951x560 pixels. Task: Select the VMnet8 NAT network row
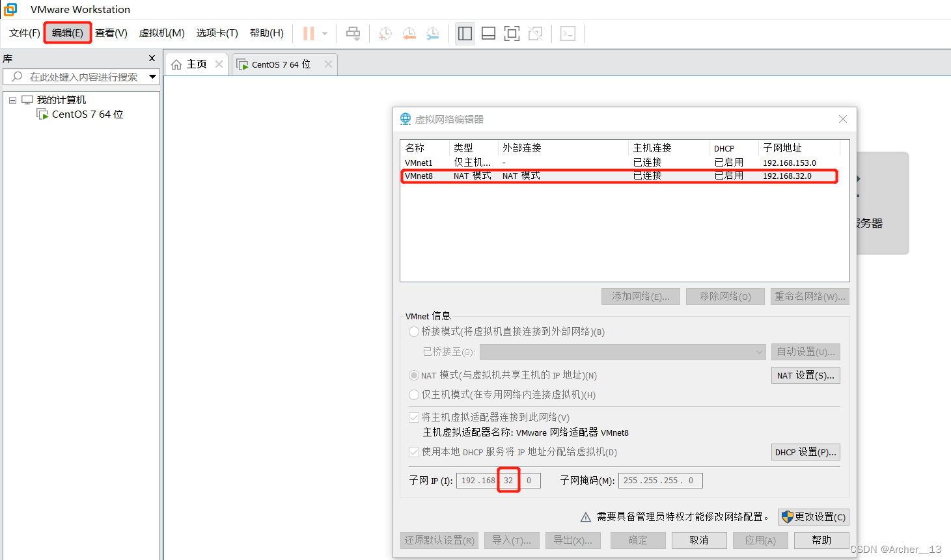click(x=619, y=176)
